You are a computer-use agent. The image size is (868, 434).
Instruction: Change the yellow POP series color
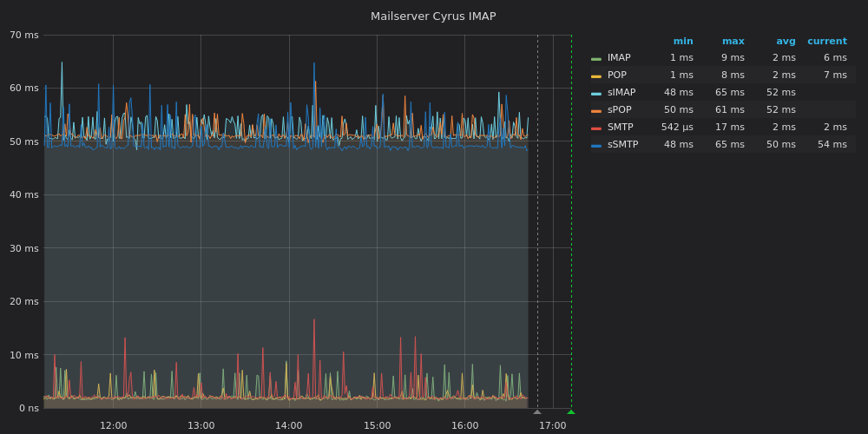coord(596,76)
